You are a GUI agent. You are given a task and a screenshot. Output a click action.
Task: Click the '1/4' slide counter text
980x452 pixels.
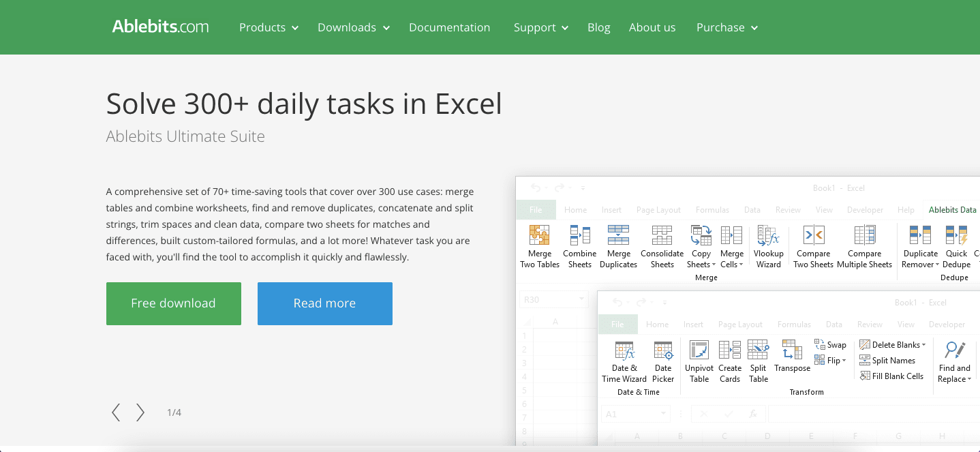pos(174,412)
